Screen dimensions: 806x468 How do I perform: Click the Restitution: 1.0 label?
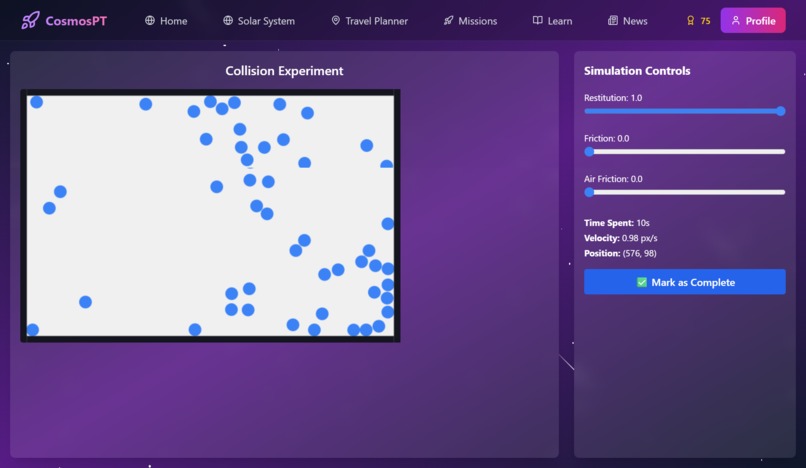(613, 98)
